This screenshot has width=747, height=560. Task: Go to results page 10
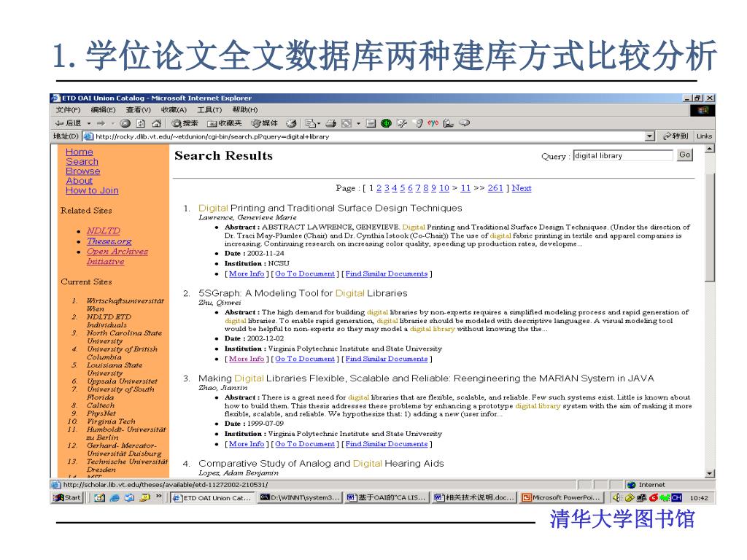(x=444, y=188)
